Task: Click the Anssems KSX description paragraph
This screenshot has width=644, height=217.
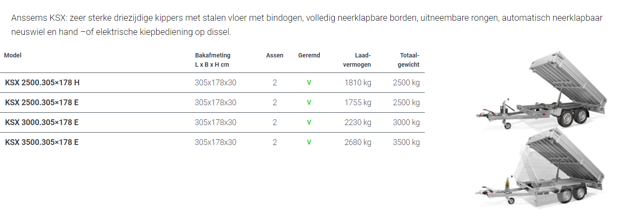Action: pyautogui.click(x=307, y=25)
